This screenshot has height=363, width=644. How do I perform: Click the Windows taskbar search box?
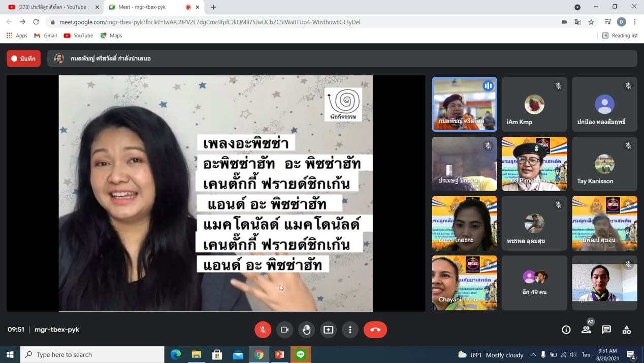tap(92, 354)
